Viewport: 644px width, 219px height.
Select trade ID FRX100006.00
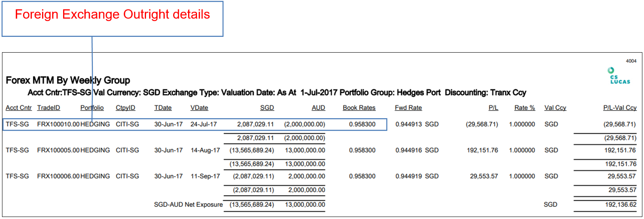(58, 176)
